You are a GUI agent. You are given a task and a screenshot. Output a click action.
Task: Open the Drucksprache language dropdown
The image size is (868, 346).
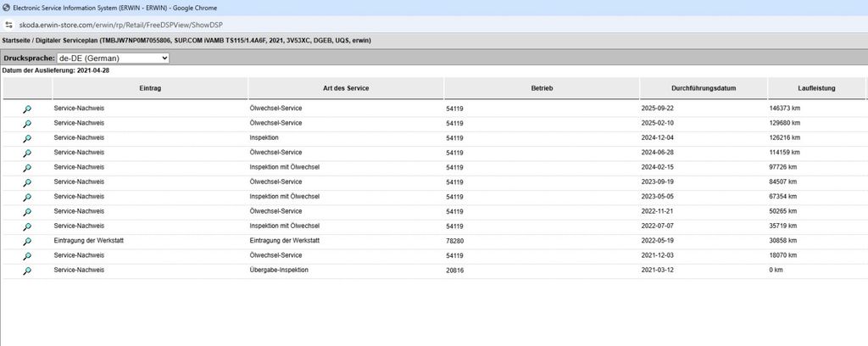pyautogui.click(x=114, y=58)
